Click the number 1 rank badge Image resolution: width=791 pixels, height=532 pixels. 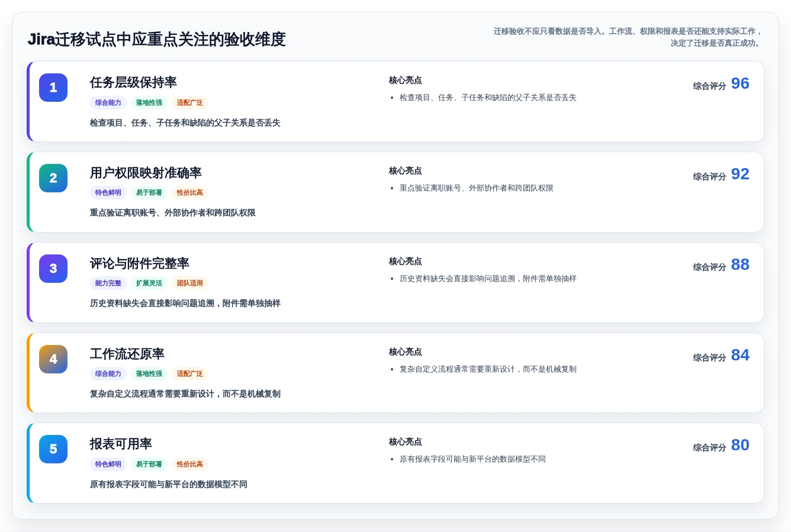pyautogui.click(x=53, y=88)
